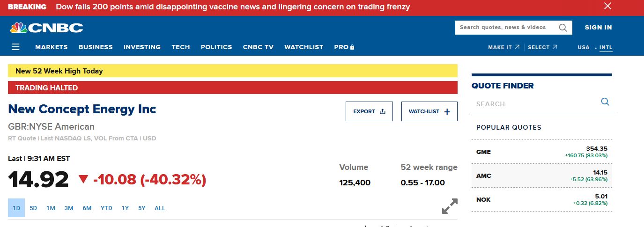Select the 1M chart range
The width and height of the screenshot is (644, 227).
coord(51,208)
